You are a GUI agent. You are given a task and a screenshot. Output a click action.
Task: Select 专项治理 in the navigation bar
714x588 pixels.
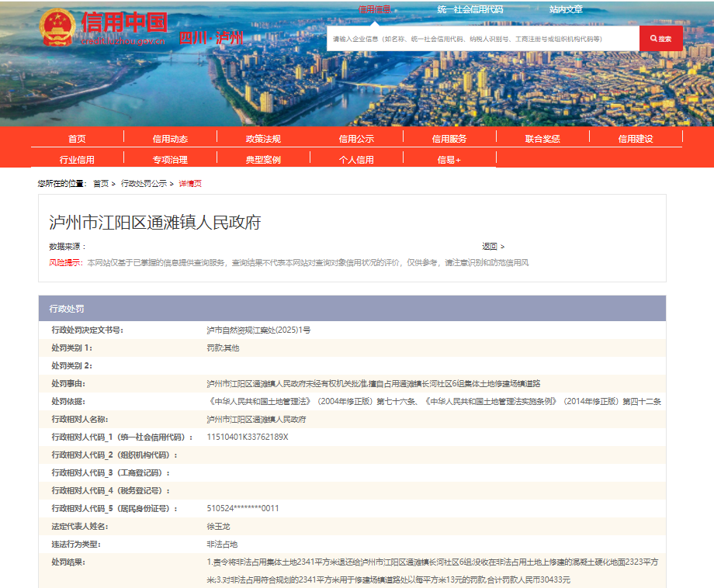(x=170, y=160)
